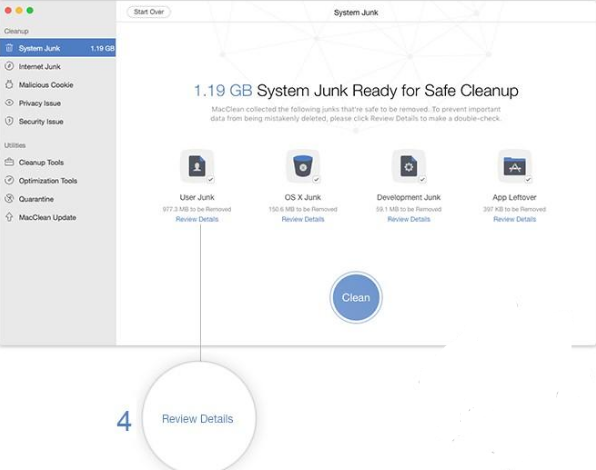Open Malicious Cookie section
Viewport: 596px width, 470px height.
point(58,84)
